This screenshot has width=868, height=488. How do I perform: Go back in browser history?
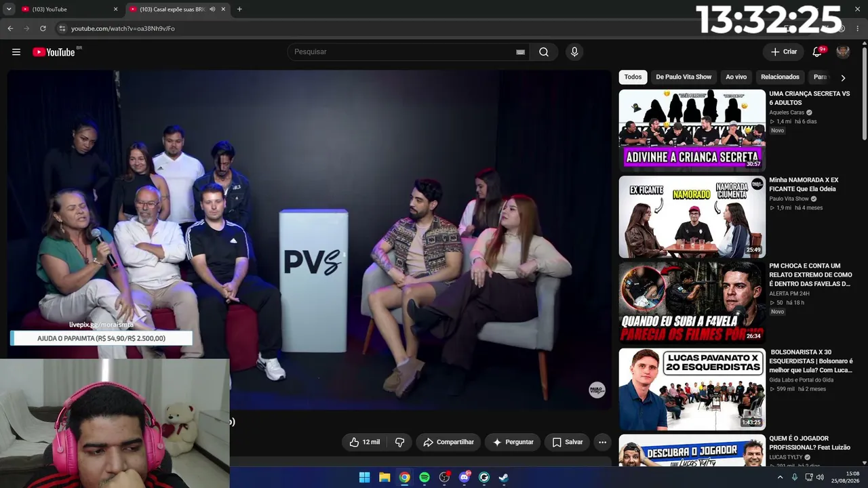click(10, 28)
